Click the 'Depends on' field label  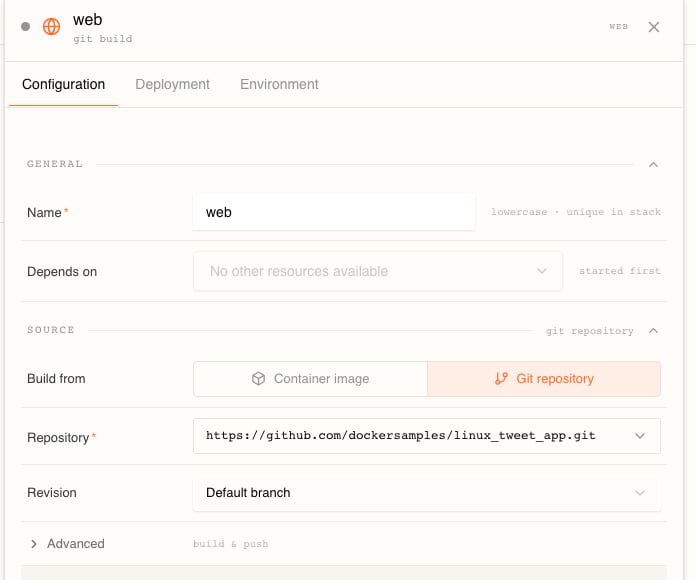point(62,272)
